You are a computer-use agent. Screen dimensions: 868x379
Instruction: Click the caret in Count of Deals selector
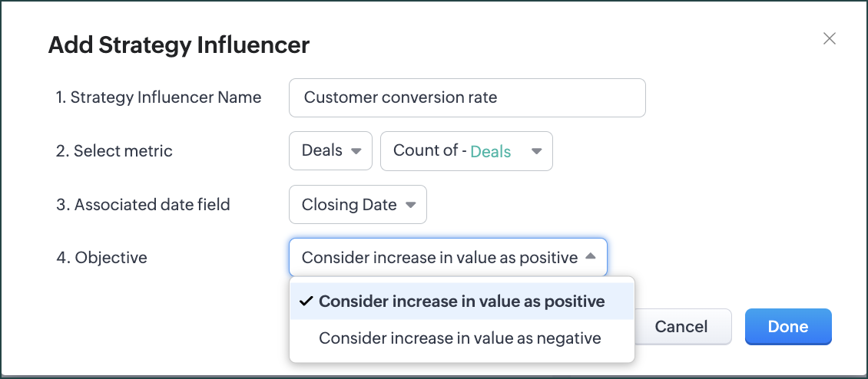click(536, 151)
